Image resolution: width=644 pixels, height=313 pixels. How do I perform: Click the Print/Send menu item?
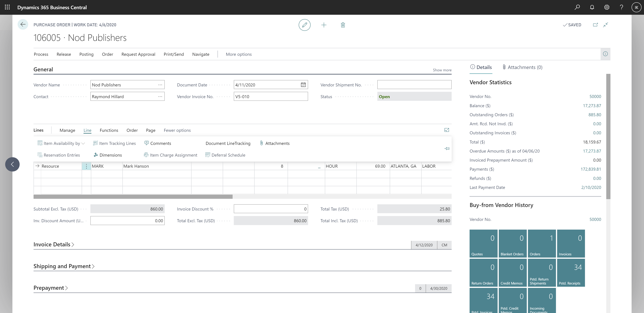pos(173,54)
